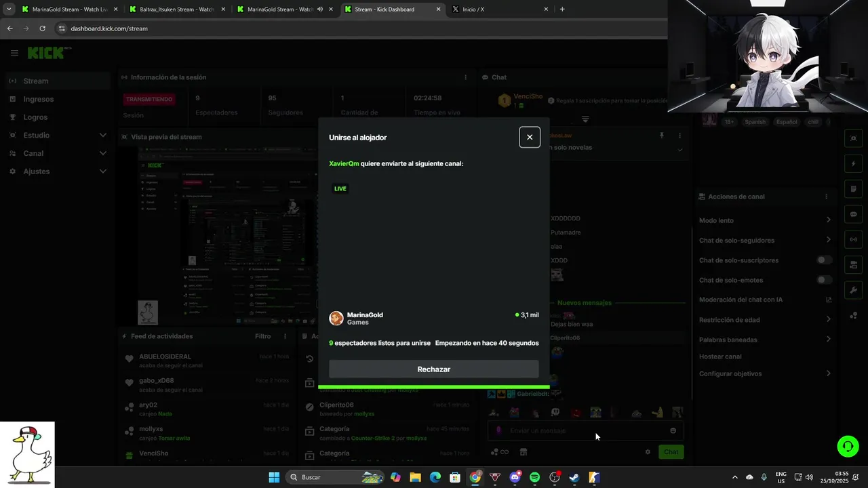The width and height of the screenshot is (868, 488).
Task: Open the Kick hamburger menu
Action: click(x=14, y=53)
